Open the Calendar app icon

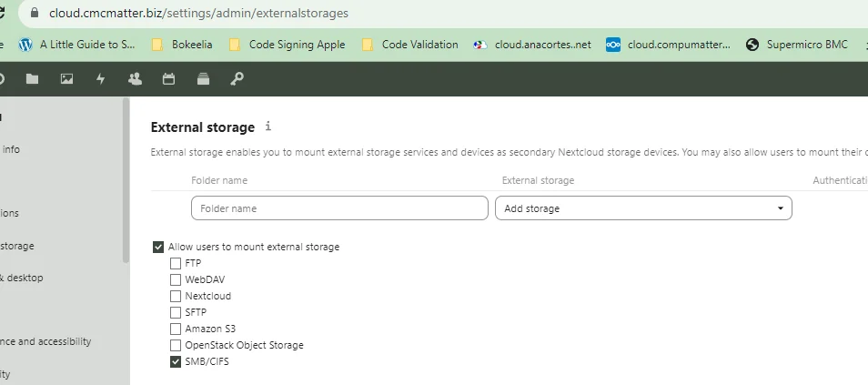click(168, 79)
